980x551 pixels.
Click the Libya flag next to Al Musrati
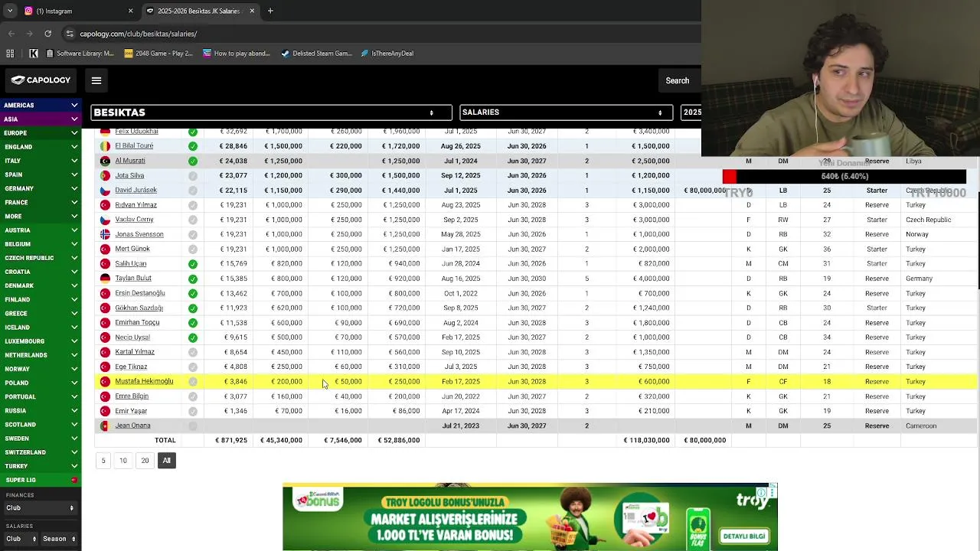coord(105,161)
